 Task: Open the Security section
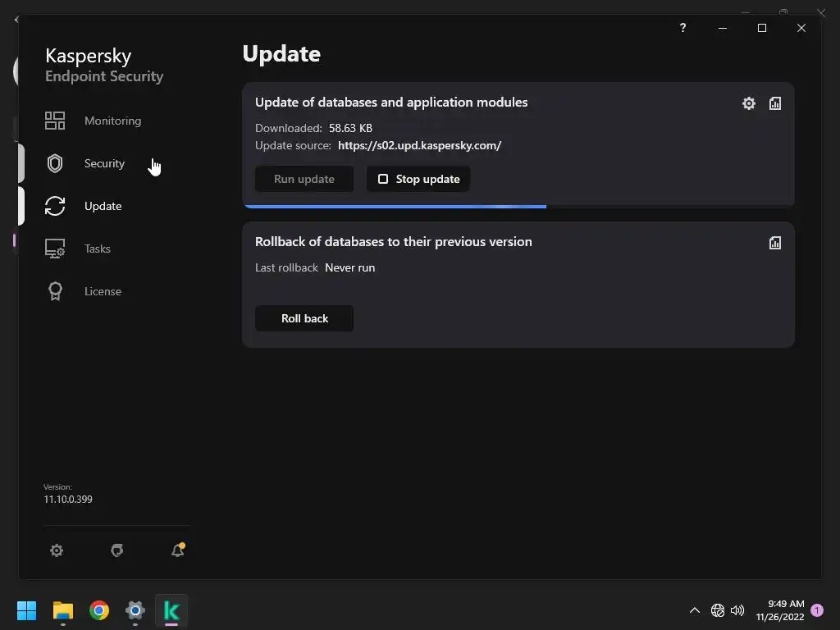coord(104,163)
